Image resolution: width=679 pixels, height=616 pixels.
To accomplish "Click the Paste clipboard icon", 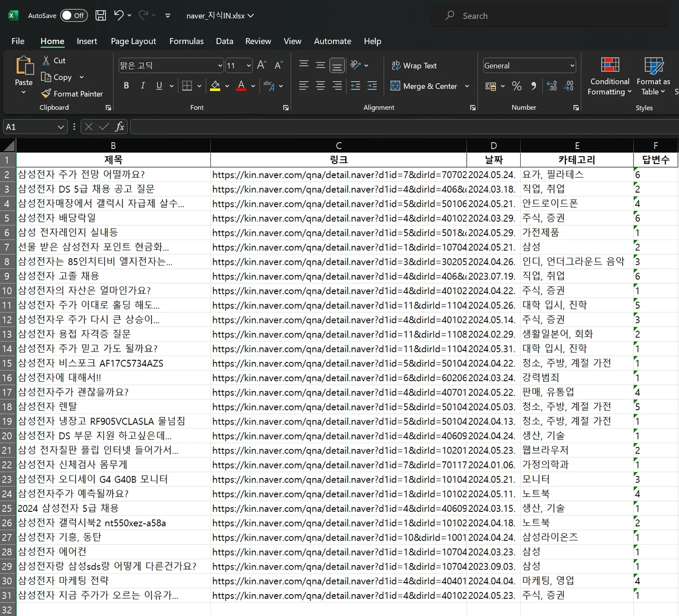I will [x=24, y=66].
